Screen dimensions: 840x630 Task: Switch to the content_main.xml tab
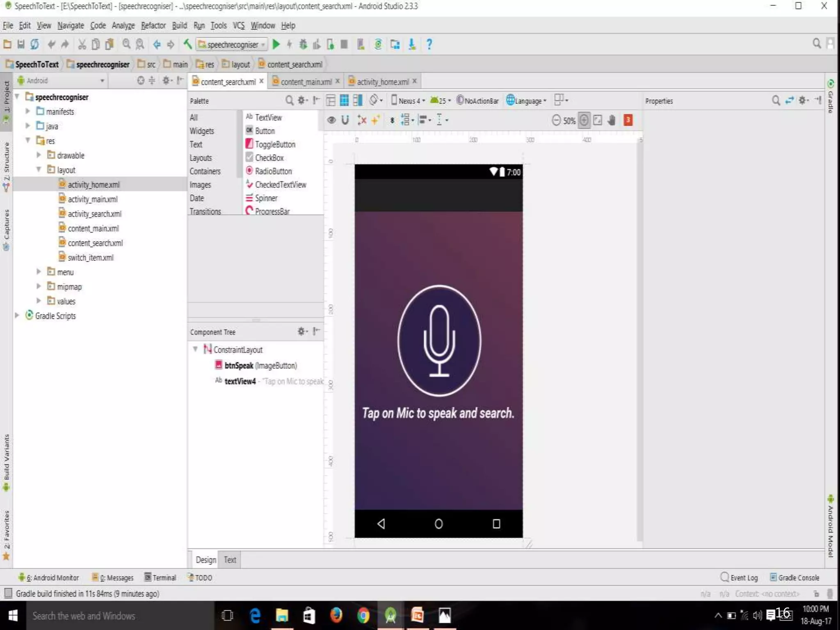[x=306, y=82]
